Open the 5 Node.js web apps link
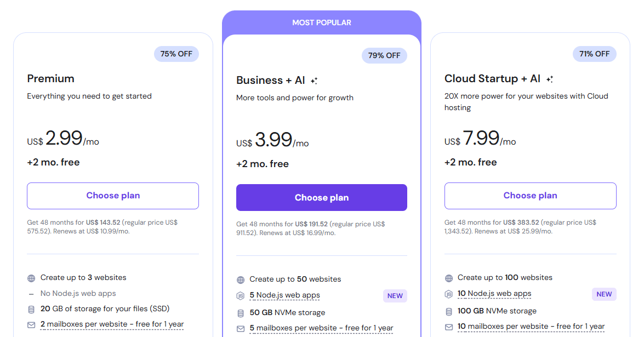 tap(284, 295)
